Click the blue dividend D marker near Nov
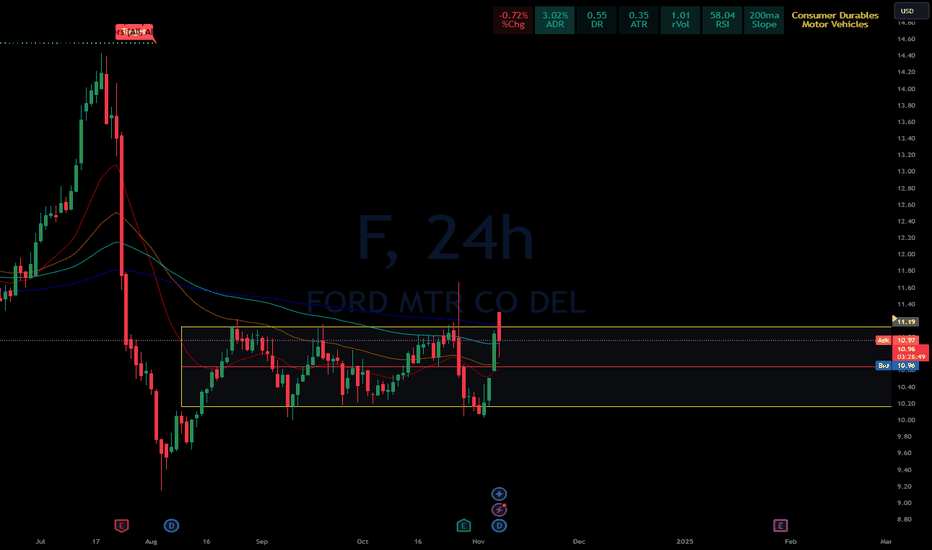This screenshot has width=932, height=550. click(499, 526)
